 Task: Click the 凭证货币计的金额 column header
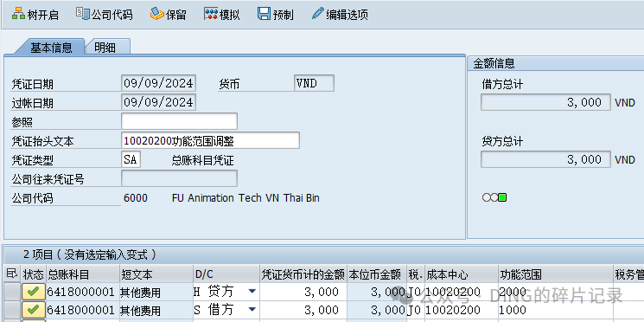coord(303,274)
